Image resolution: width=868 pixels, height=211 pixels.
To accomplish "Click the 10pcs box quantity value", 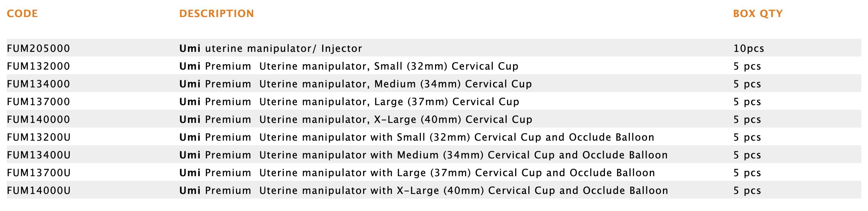I will (x=749, y=48).
